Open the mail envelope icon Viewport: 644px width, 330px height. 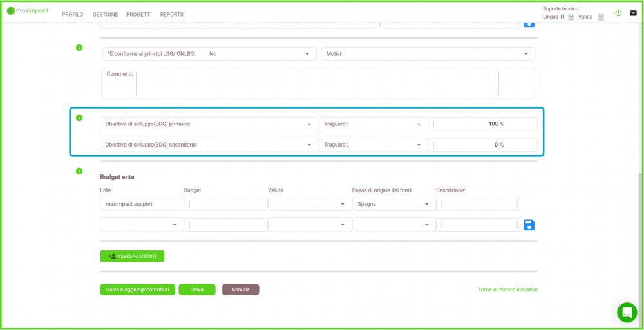click(633, 13)
